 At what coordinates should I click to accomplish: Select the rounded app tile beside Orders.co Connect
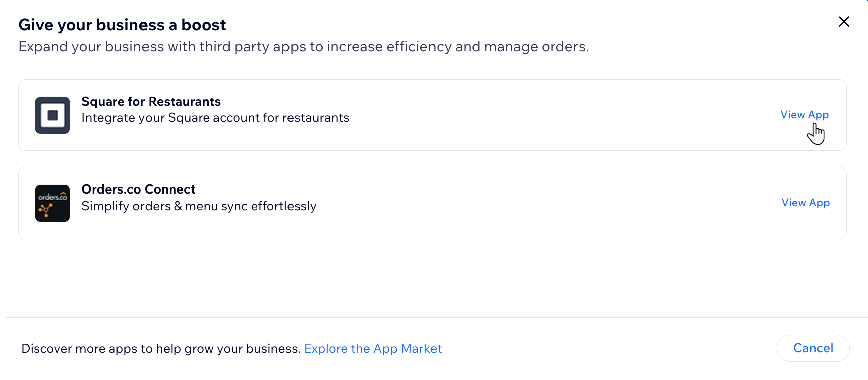pos(52,203)
